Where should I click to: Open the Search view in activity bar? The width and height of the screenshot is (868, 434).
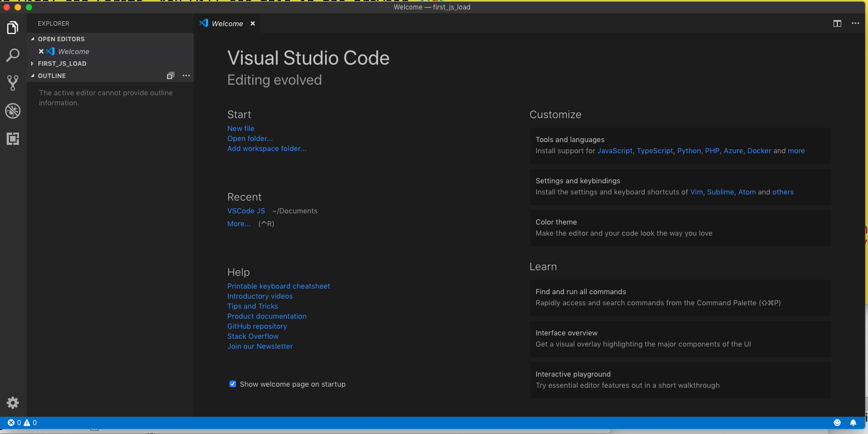[13, 55]
